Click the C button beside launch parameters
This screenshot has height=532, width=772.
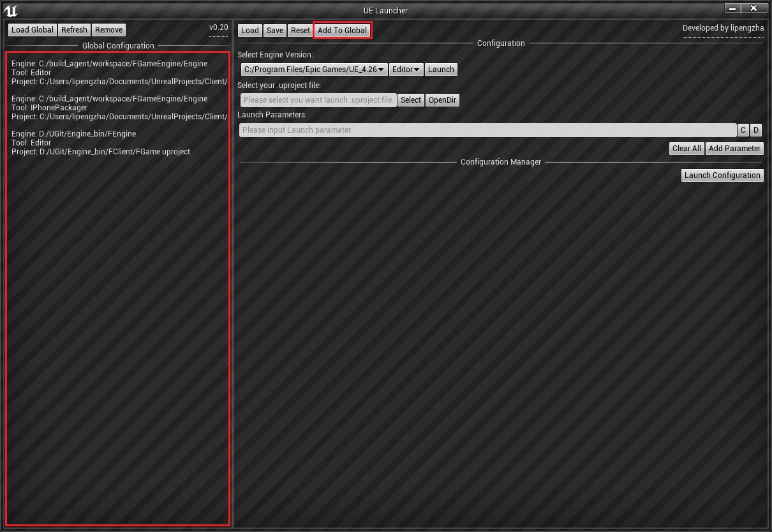tap(743, 130)
